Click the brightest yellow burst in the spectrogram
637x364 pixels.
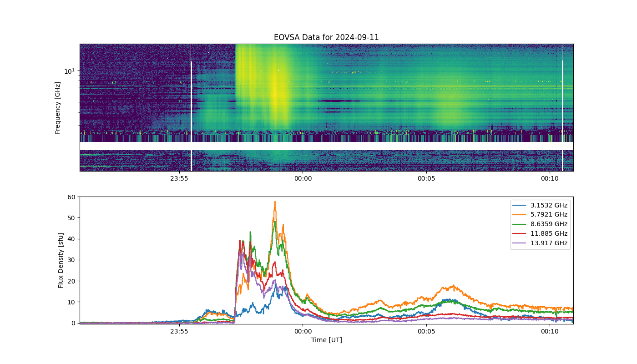tap(275, 93)
